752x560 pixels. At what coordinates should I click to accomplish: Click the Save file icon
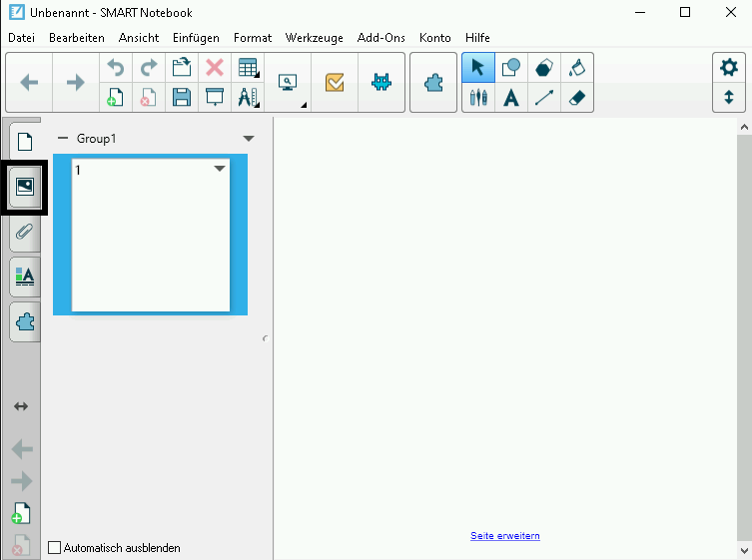pos(182,98)
